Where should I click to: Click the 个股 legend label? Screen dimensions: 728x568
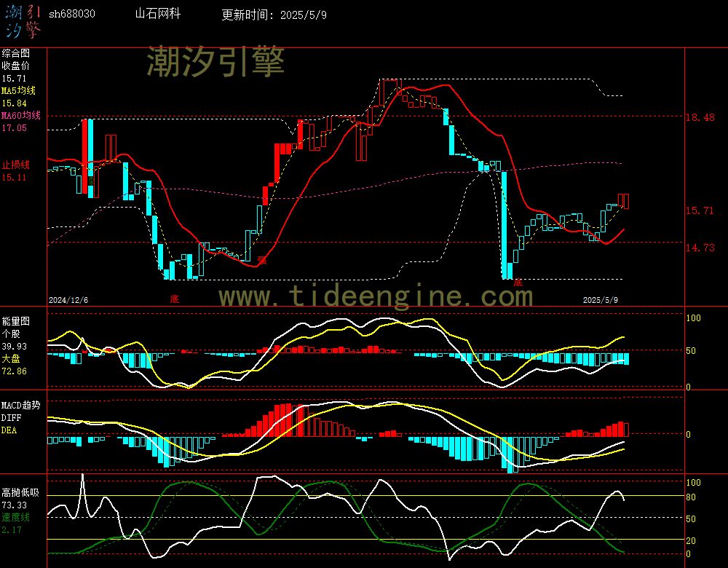tap(11, 334)
